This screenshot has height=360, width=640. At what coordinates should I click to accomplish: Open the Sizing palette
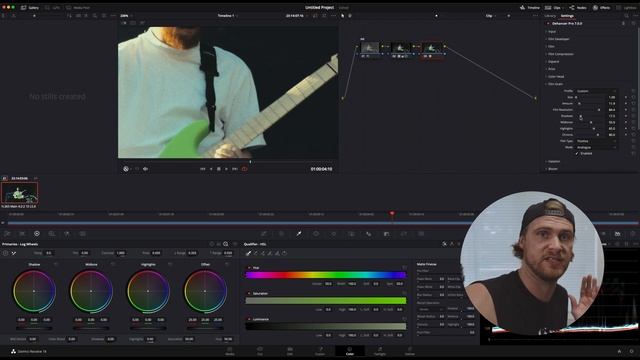(x=404, y=233)
